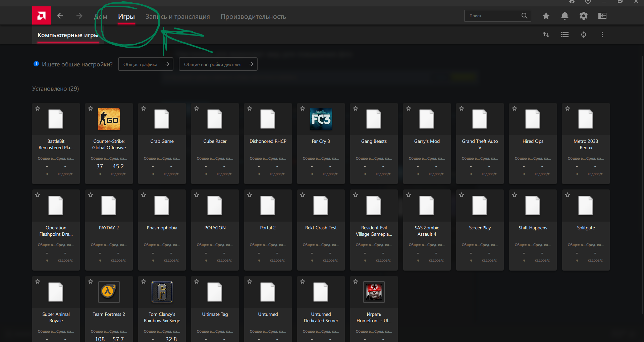Open the Counter-Strike: Global Offensive game icon
This screenshot has width=644, height=342.
click(x=109, y=119)
